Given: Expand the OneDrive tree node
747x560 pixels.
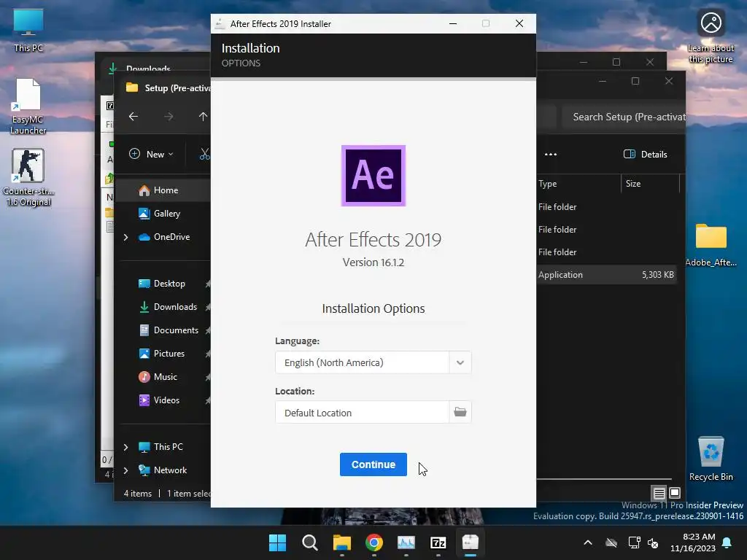Looking at the screenshot, I should coord(125,237).
